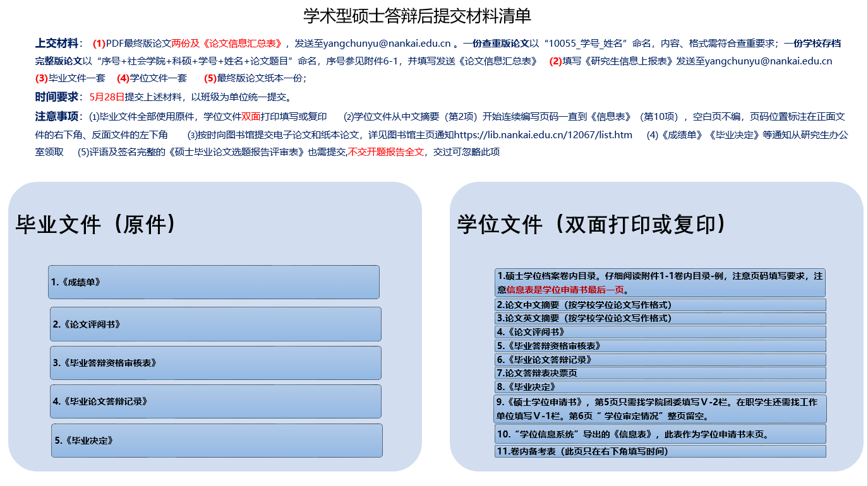The image size is (868, 486).
Task: Click the 4.《毕业论文答辩记录》 box in 毕业文件
Action: (x=215, y=401)
